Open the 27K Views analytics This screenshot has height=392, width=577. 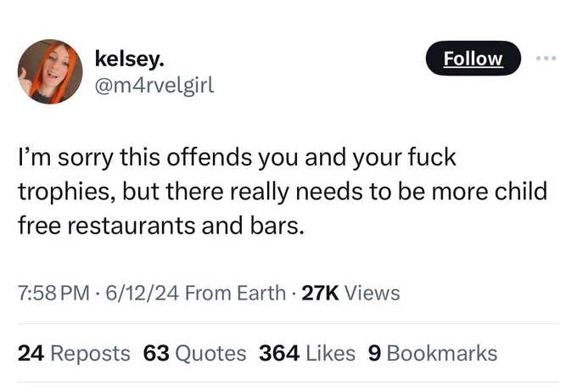tap(350, 293)
